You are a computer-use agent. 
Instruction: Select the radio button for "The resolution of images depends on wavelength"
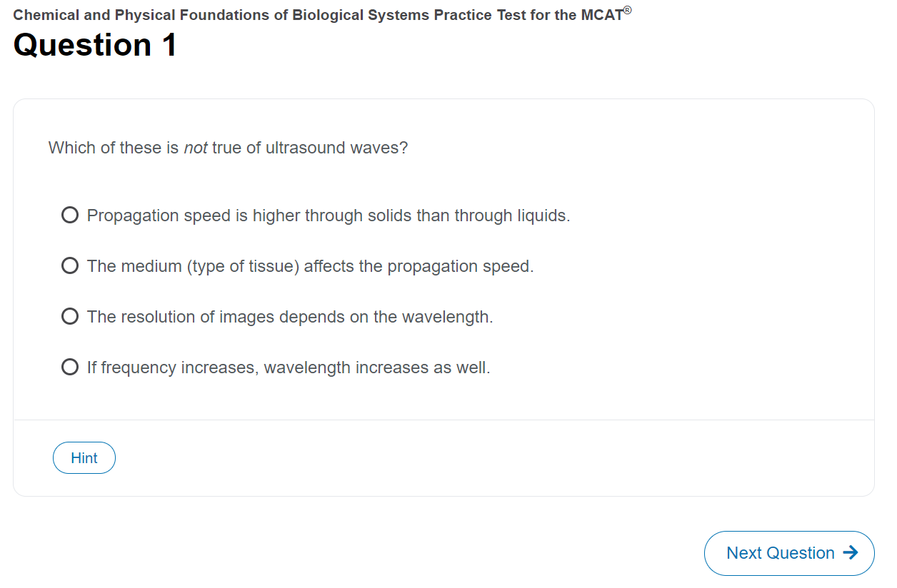(x=69, y=315)
